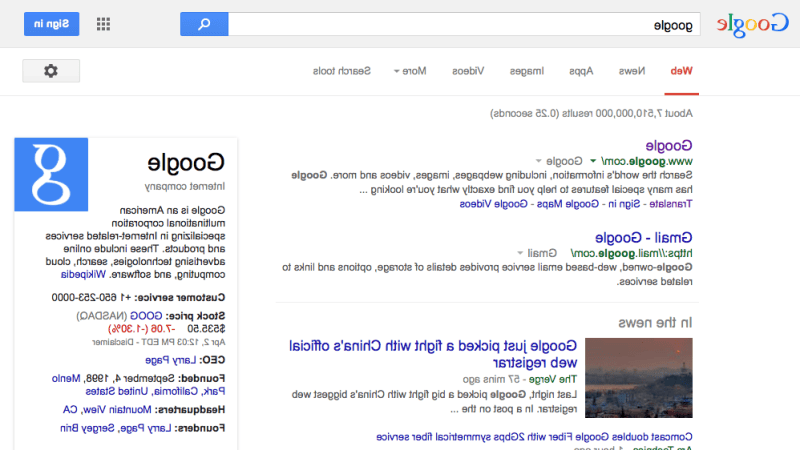
Task: Open Search tools options
Action: point(342,71)
